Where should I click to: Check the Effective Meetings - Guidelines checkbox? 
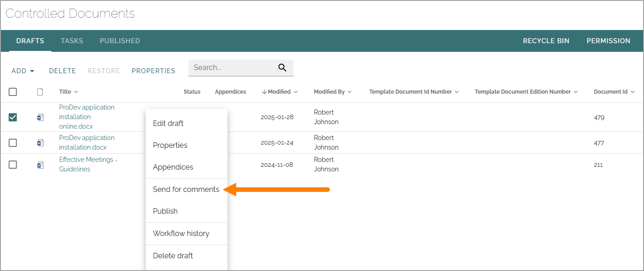pyautogui.click(x=13, y=165)
